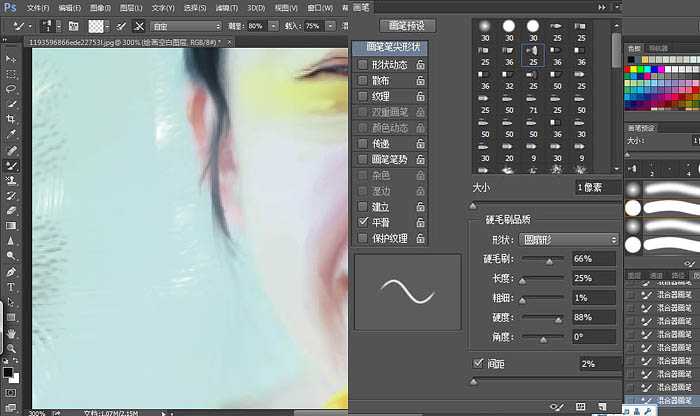Enable the 形状动态 checkbox
The image size is (700, 416).
tap(362, 65)
